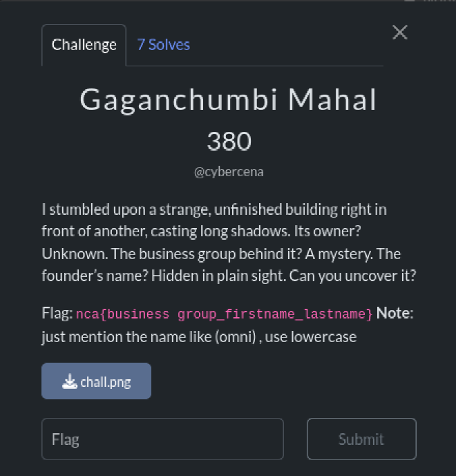Click the "Flag:" label before the format
Image resolution: width=456 pixels, height=476 pixels.
pyautogui.click(x=57, y=314)
